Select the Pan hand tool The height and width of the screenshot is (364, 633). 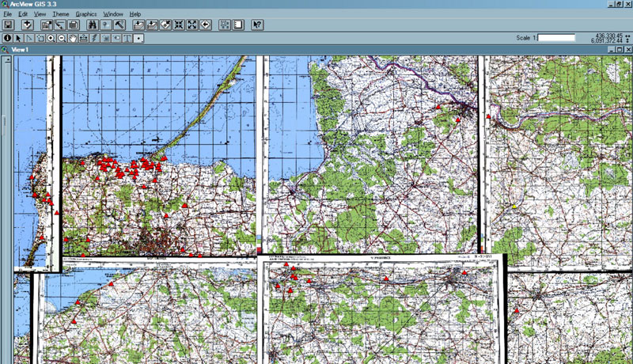tap(73, 37)
